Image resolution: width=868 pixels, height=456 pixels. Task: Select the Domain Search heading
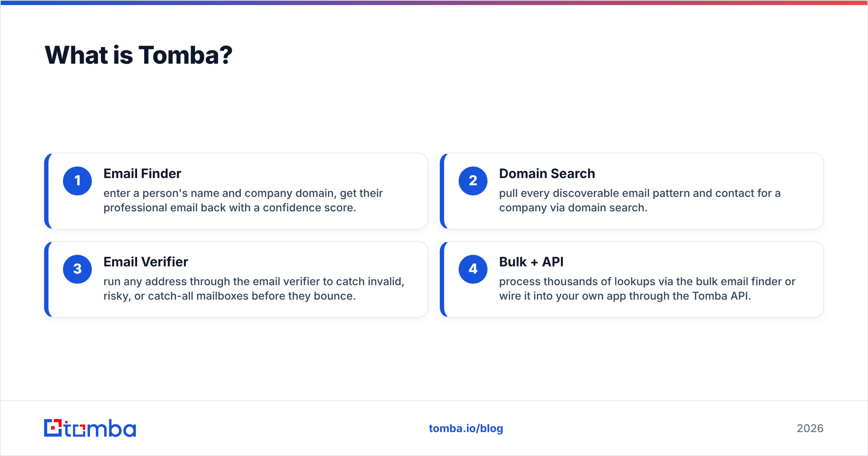click(547, 174)
